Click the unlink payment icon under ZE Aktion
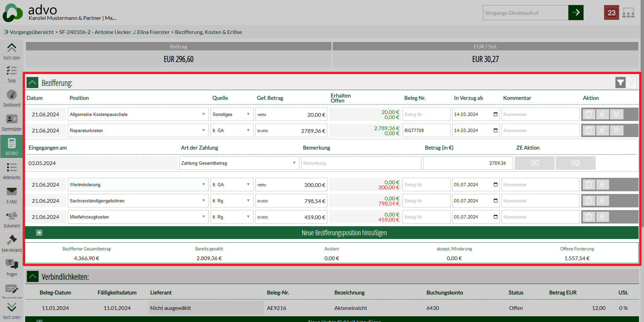Image resolution: width=644 pixels, height=322 pixels. point(535,163)
